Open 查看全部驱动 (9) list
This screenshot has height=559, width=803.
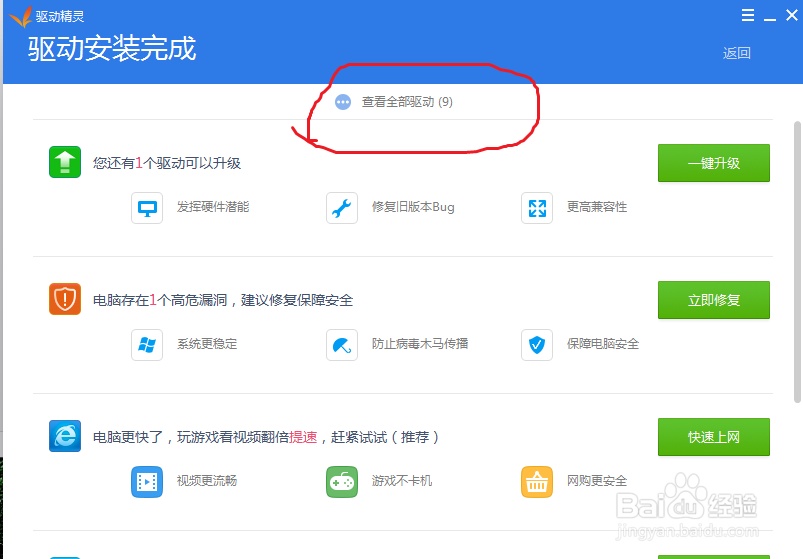pyautogui.click(x=407, y=102)
